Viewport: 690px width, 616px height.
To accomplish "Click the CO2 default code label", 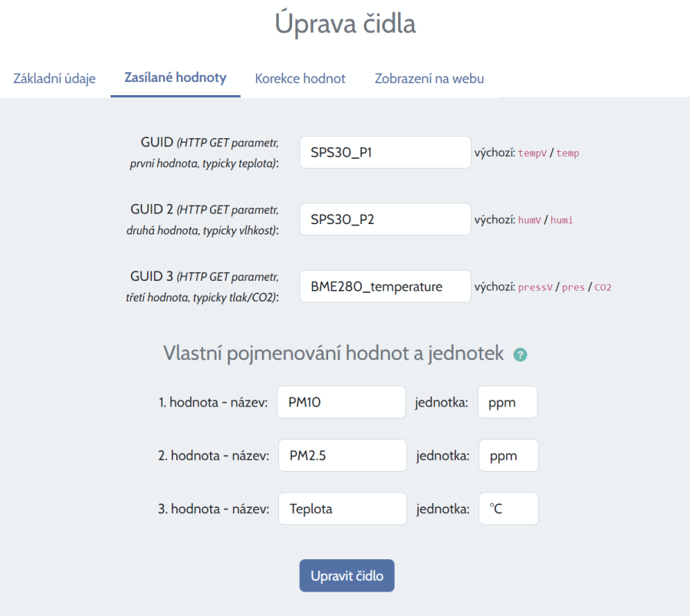I will pos(603,288).
